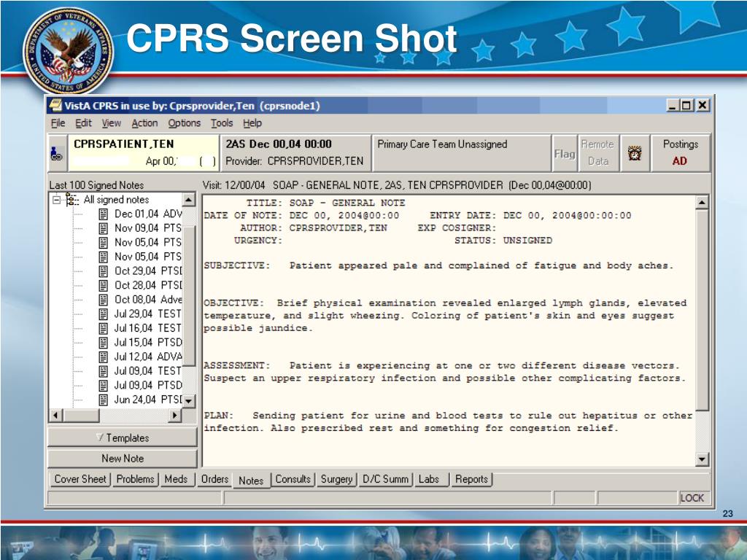Open the Action menu
This screenshot has width=747, height=560.
point(144,123)
